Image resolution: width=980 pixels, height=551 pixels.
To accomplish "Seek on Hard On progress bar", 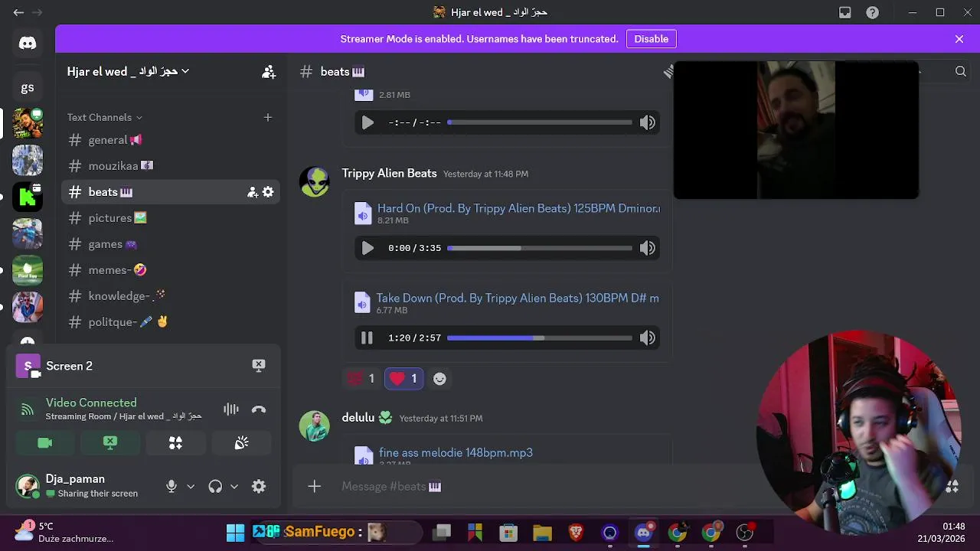I will (540, 248).
